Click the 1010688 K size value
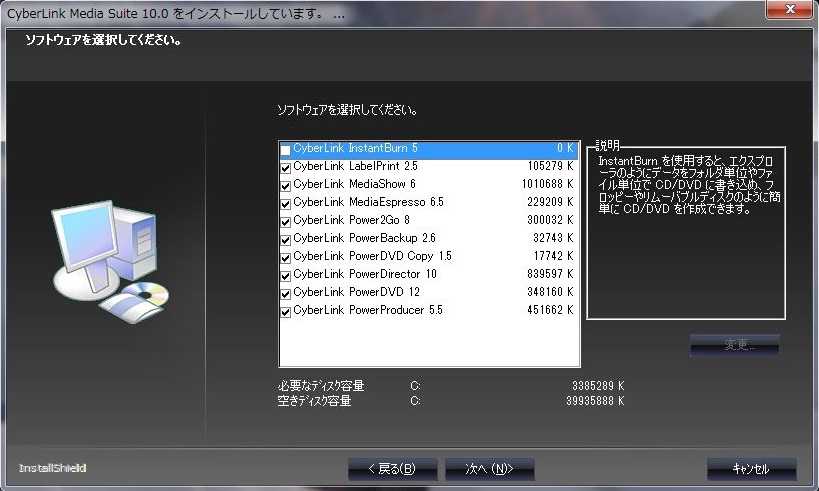 click(547, 184)
